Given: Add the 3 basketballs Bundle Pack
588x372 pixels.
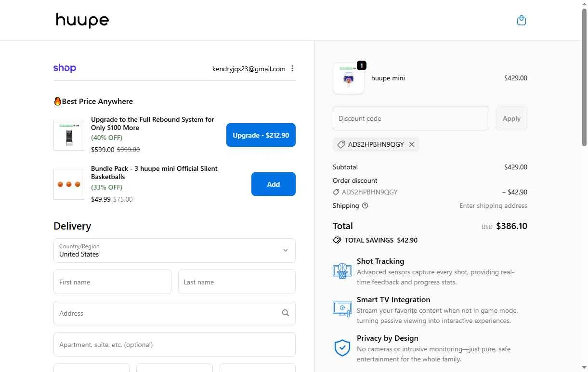Looking at the screenshot, I should coord(274,184).
